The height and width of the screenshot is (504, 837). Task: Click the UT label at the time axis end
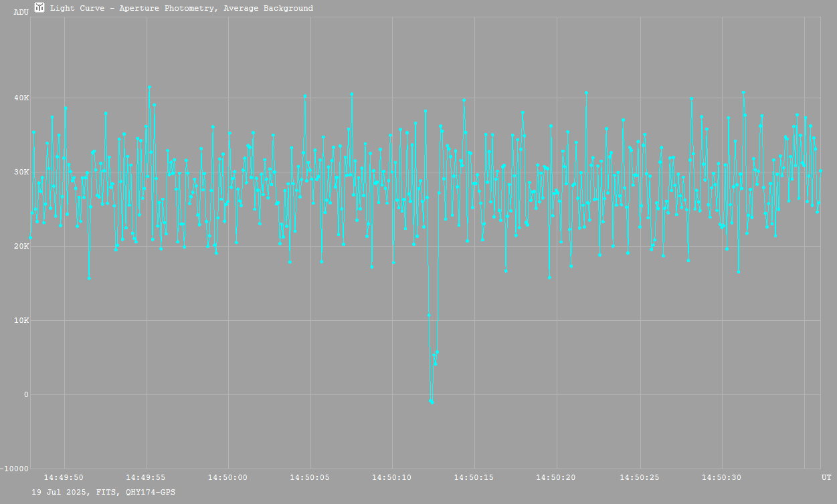coord(826,477)
